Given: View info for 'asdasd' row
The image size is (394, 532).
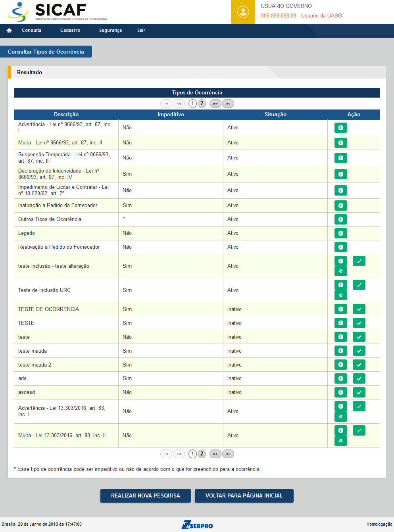Looking at the screenshot, I should [x=341, y=392].
